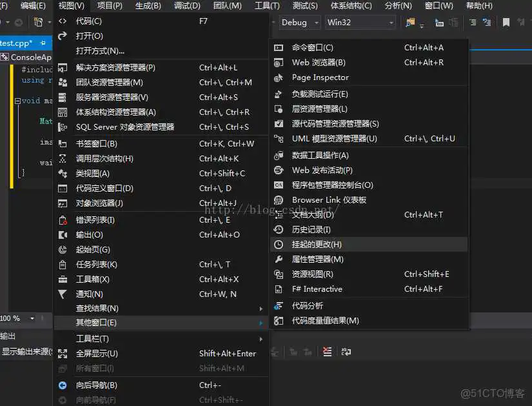Image resolution: width=532 pixels, height=406 pixels.
Task: Select 打开方式(N)... entry
Action: point(161,51)
